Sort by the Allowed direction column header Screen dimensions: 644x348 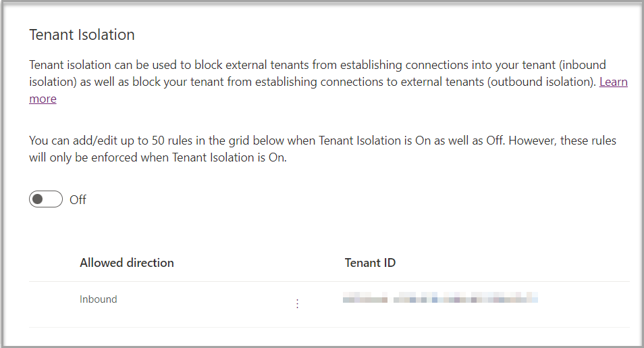(x=127, y=263)
